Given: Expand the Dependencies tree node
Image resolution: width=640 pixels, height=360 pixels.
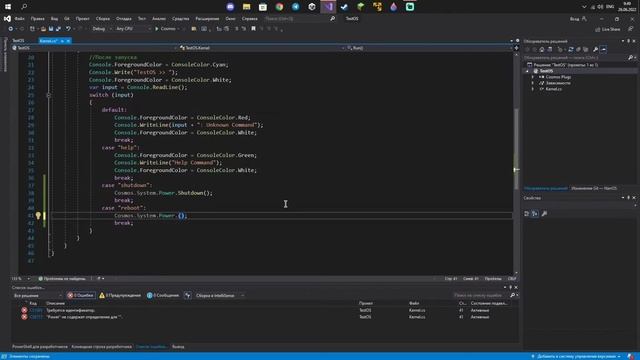Looking at the screenshot, I should (x=533, y=83).
